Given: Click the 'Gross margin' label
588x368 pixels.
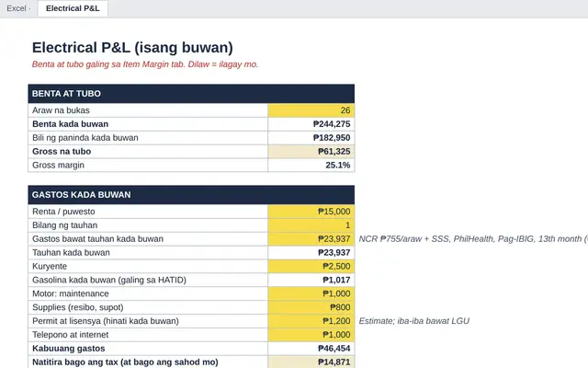Looking at the screenshot, I should (58, 166).
